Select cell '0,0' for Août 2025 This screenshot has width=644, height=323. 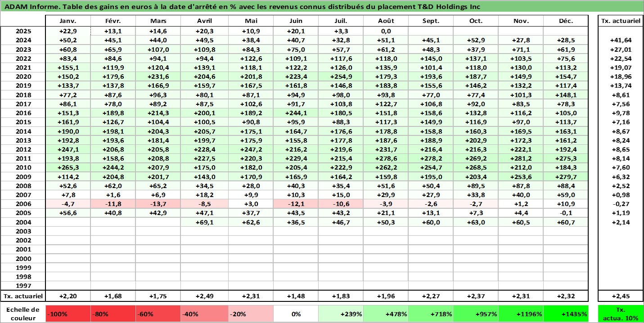click(x=386, y=31)
